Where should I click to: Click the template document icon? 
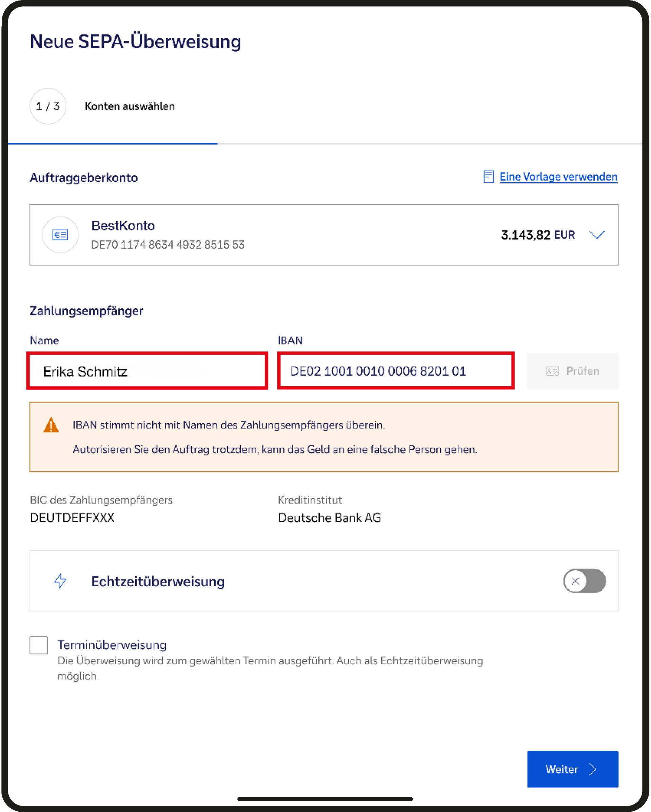[488, 176]
